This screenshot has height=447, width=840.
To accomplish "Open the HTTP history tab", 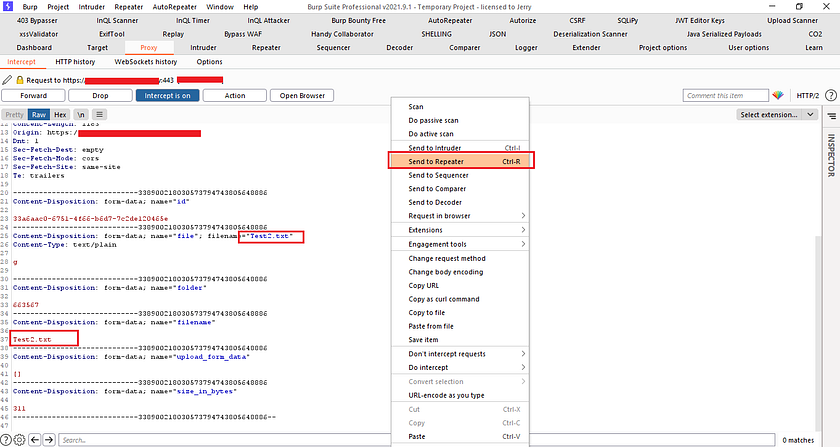I will coord(75,62).
